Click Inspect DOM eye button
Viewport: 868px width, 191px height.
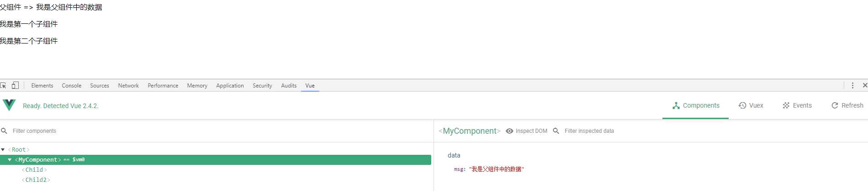coord(527,131)
